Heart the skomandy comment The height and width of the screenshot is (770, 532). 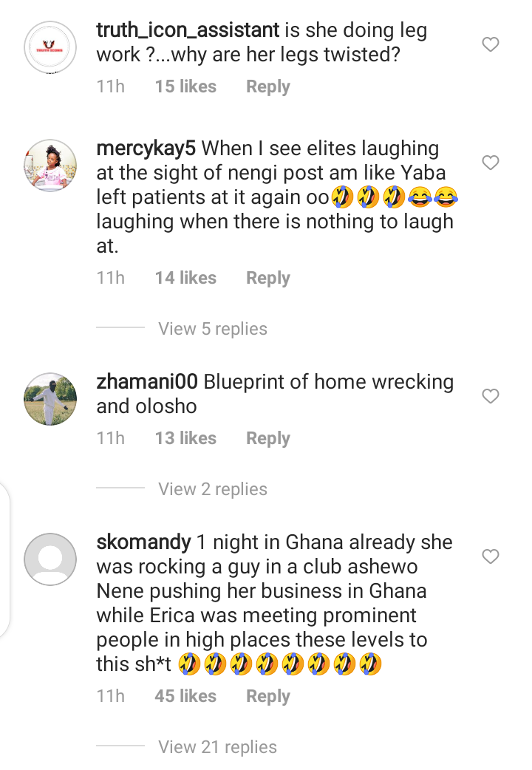tap(491, 556)
